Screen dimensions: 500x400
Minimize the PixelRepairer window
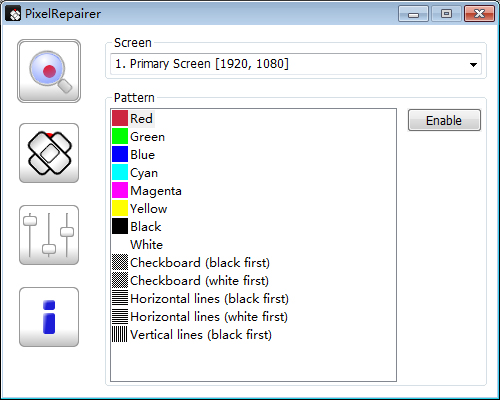413,14
